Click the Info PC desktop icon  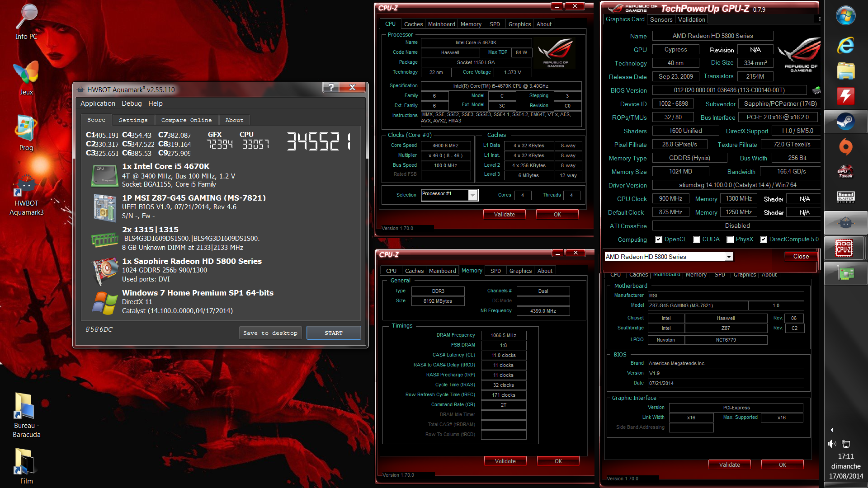(26, 22)
